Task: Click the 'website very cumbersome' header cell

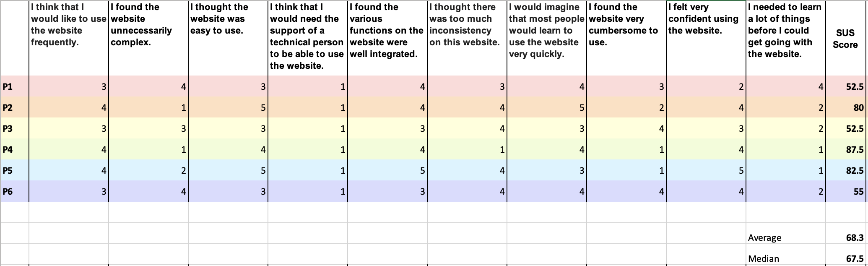Action: click(626, 39)
